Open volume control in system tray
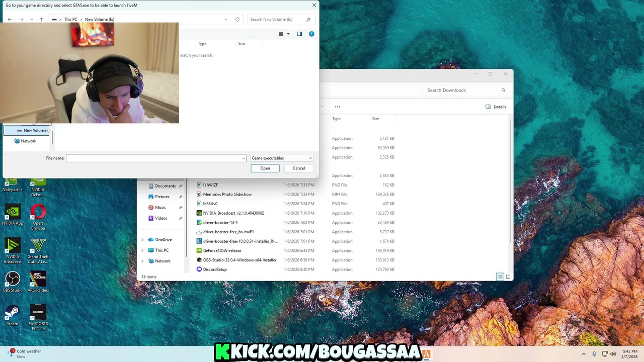The image size is (644, 362). 613,354
